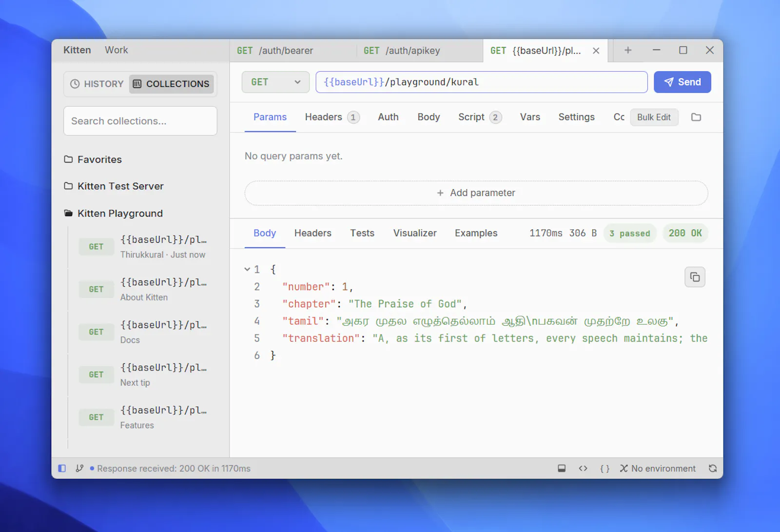Viewport: 780px width, 532px height.
Task: Send the request
Action: (682, 82)
